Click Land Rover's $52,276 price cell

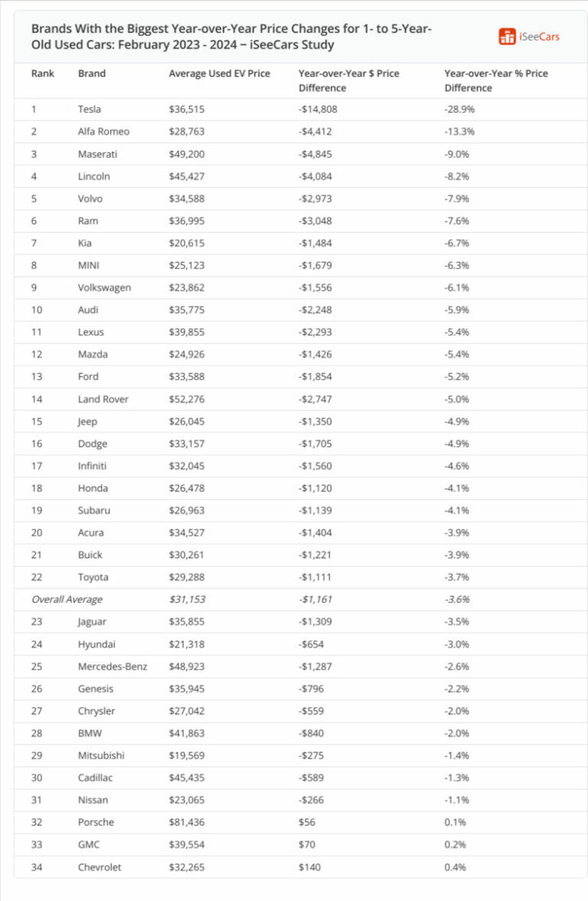coord(187,399)
